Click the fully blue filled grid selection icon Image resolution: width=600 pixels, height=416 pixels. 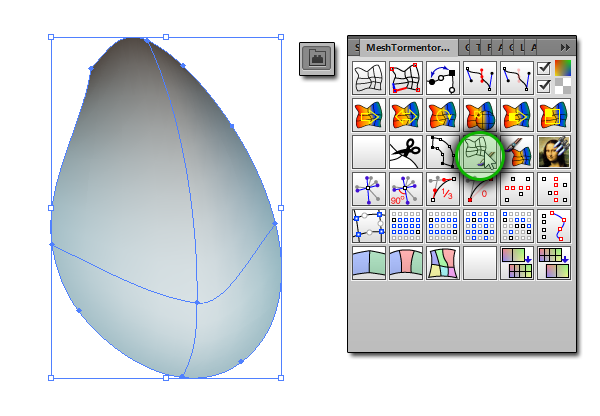point(406,227)
